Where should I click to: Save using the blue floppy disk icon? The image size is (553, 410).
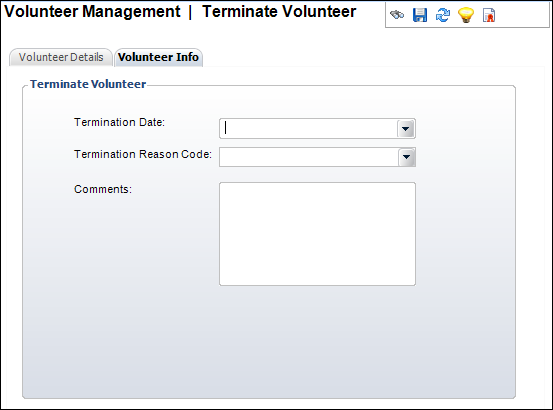pyautogui.click(x=420, y=15)
